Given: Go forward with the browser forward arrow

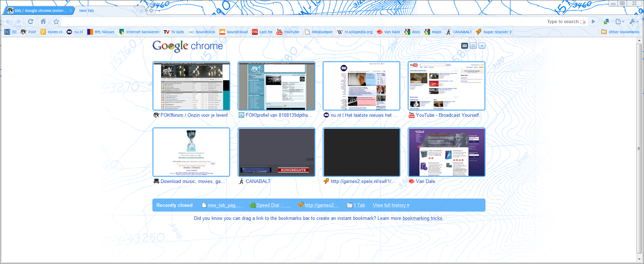Looking at the screenshot, I should (x=18, y=22).
